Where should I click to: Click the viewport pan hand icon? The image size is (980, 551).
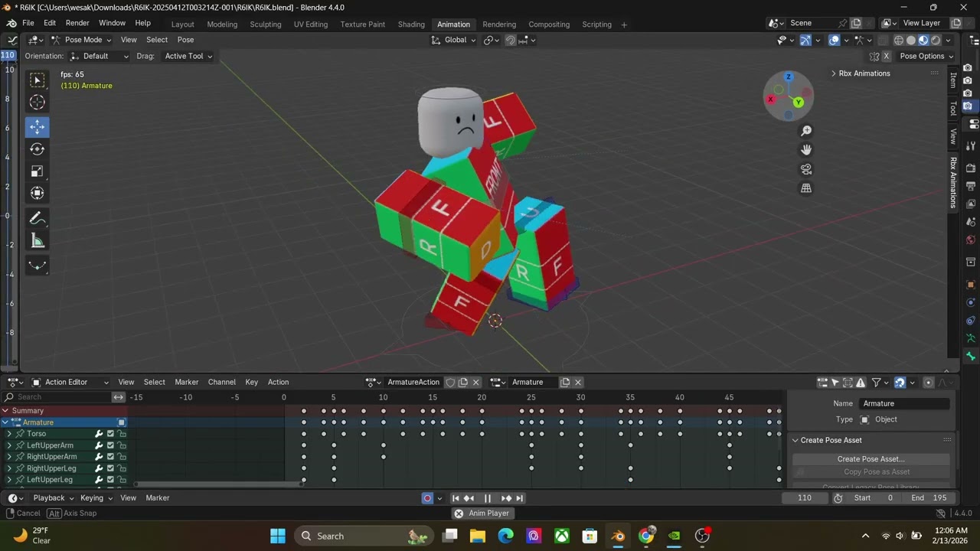[806, 150]
